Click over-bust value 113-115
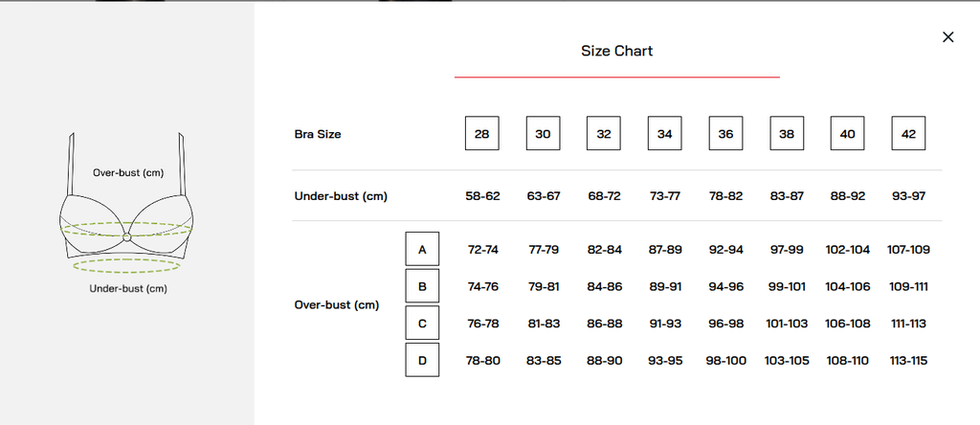The height and width of the screenshot is (425, 980). pyautogui.click(x=908, y=361)
